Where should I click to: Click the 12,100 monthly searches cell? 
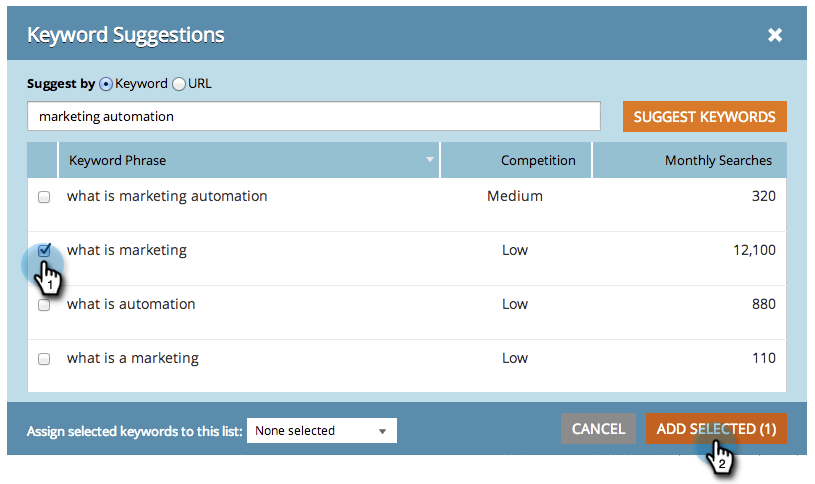pyautogui.click(x=752, y=250)
